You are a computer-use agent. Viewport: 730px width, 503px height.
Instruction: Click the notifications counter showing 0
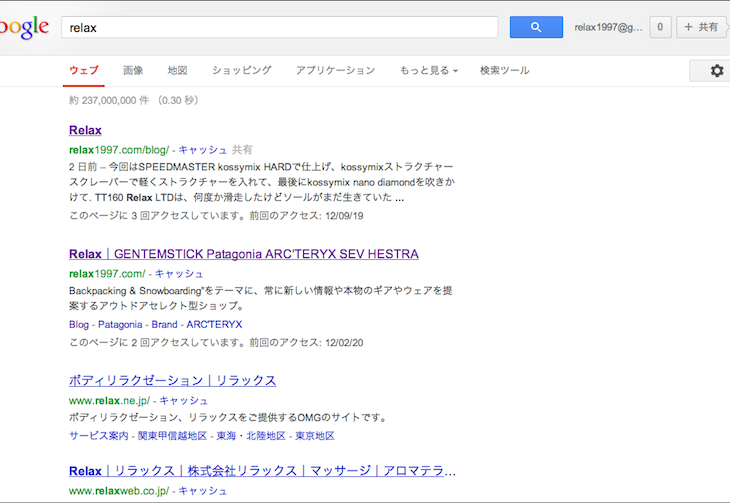tap(660, 27)
